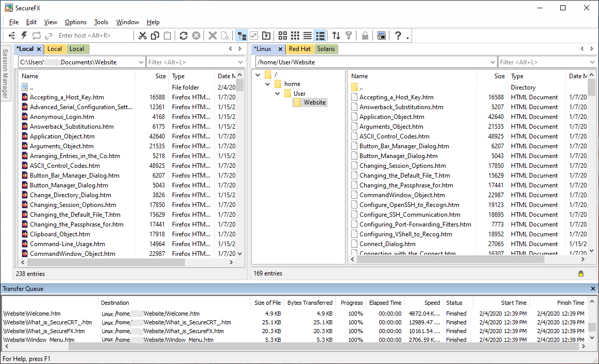
Task: Collapse the home folder tree node
Action: point(267,84)
